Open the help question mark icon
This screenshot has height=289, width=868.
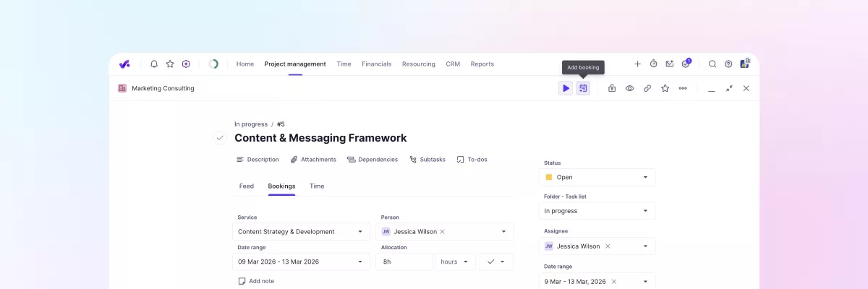[728, 64]
